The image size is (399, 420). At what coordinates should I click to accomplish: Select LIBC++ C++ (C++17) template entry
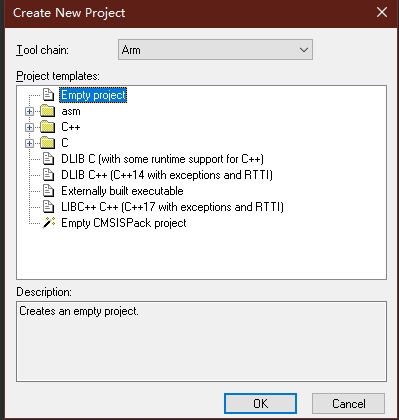(x=172, y=207)
